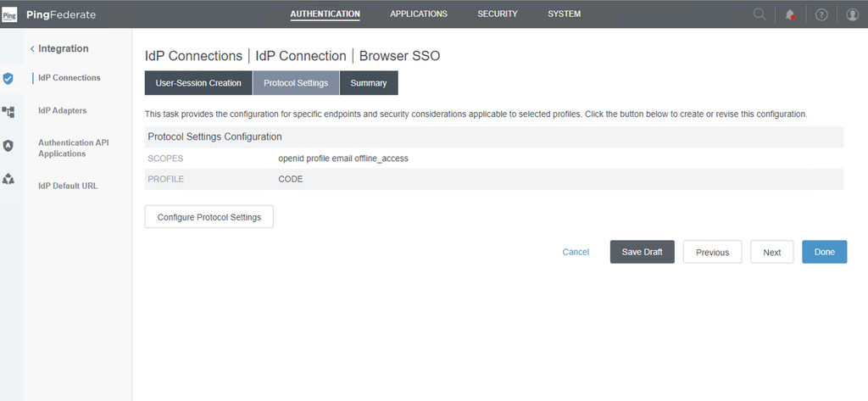Go back using Integration chevron
The width and height of the screenshot is (868, 401).
[32, 48]
